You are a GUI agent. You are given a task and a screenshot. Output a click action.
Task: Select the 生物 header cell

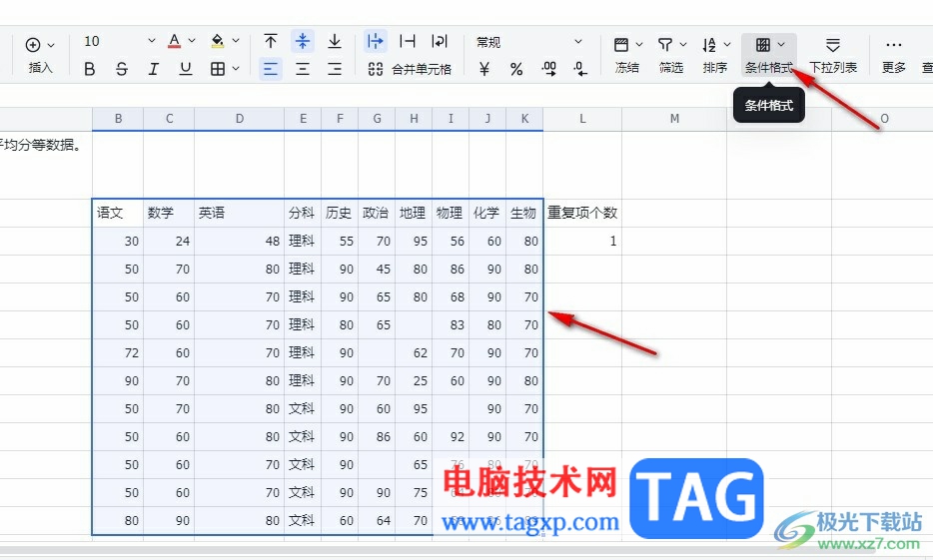click(524, 213)
